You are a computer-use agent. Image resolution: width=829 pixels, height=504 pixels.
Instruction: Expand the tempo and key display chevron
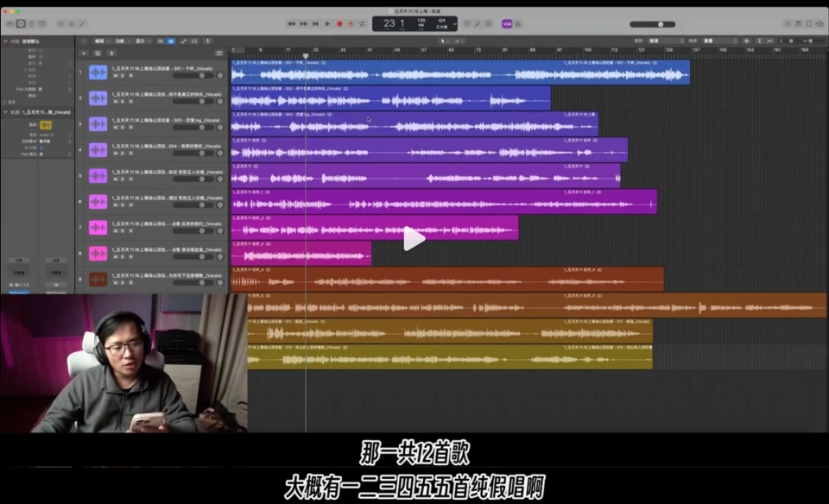tap(453, 24)
